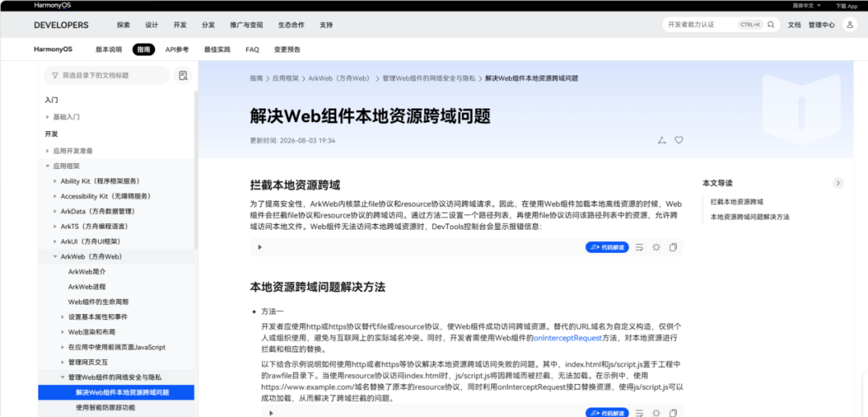
Task: Switch to the 版本说明 tab
Action: click(x=108, y=49)
